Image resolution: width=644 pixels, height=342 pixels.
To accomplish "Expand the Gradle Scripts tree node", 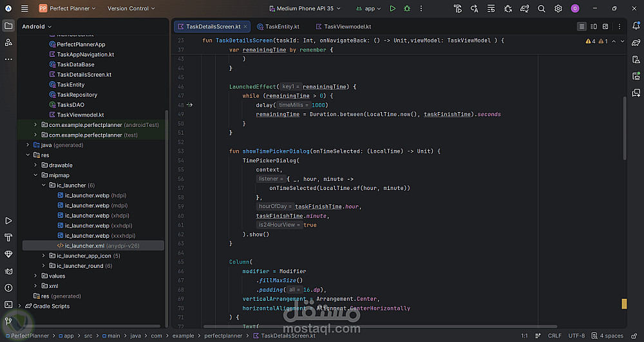I will (20, 306).
